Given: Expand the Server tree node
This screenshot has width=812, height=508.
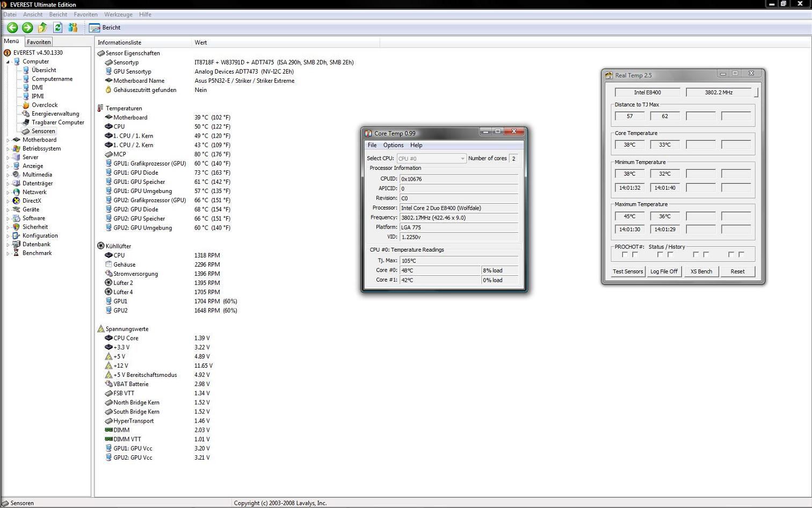Looking at the screenshot, I should [8, 158].
